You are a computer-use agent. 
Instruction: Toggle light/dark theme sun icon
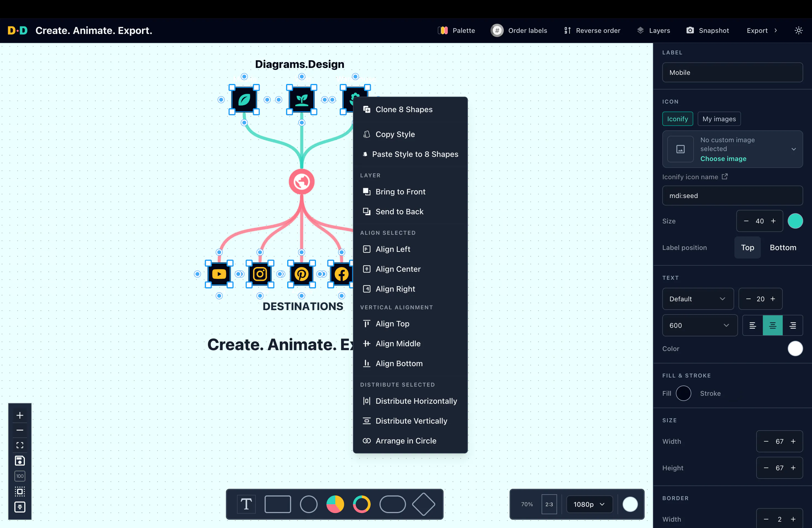tap(798, 30)
